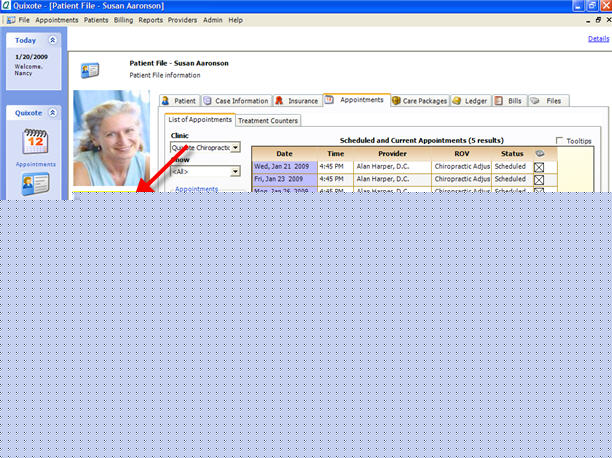Click the menu bar document icon beside File
This screenshot has width=612, height=458.
11,20
